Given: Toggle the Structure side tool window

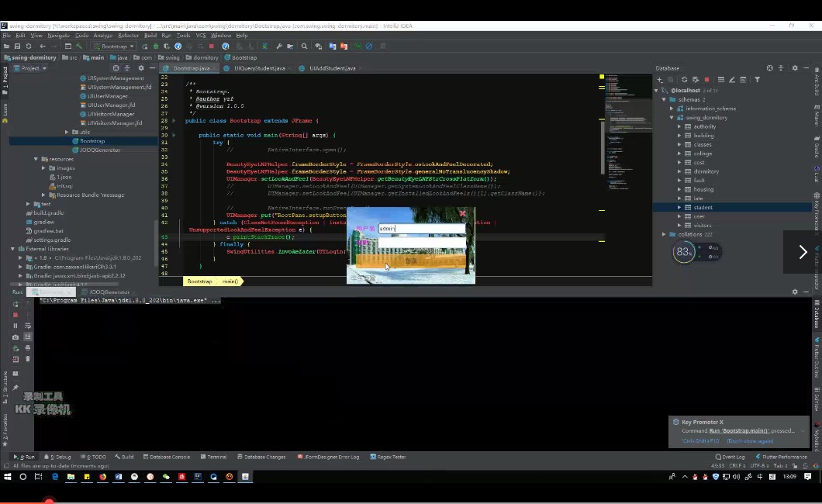Looking at the screenshot, I should [x=5, y=387].
